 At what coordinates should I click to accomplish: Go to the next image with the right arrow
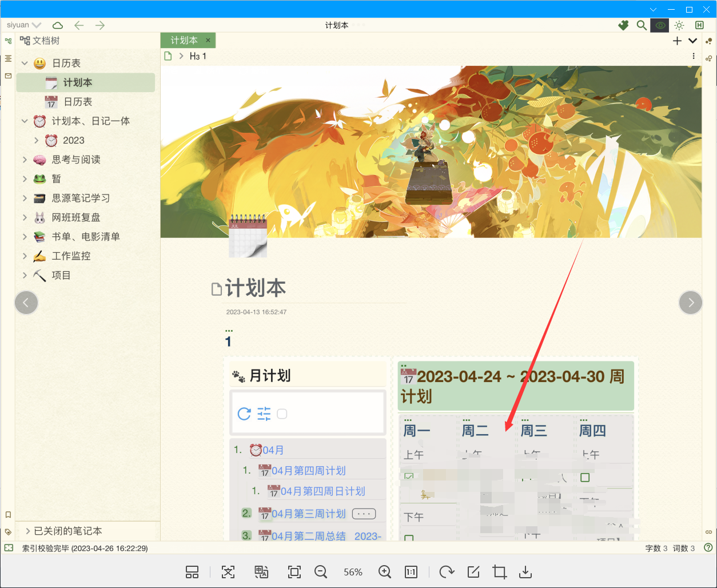(691, 303)
